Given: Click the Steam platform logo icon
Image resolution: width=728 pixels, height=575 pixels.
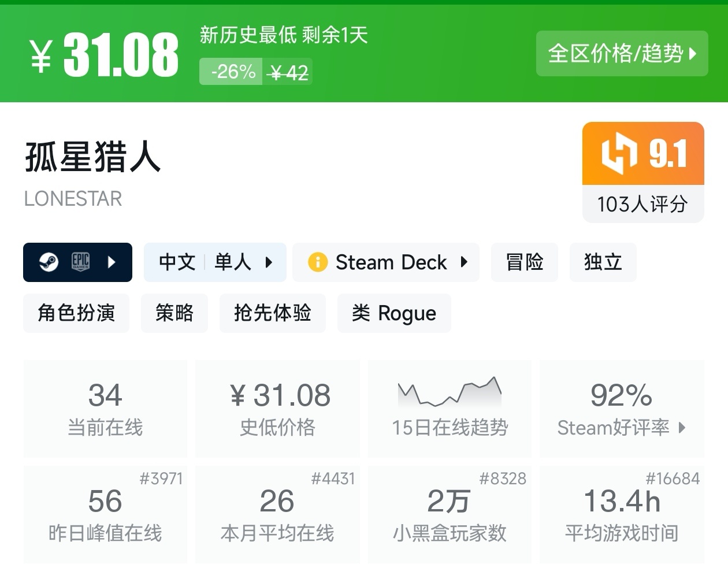Looking at the screenshot, I should point(49,262).
